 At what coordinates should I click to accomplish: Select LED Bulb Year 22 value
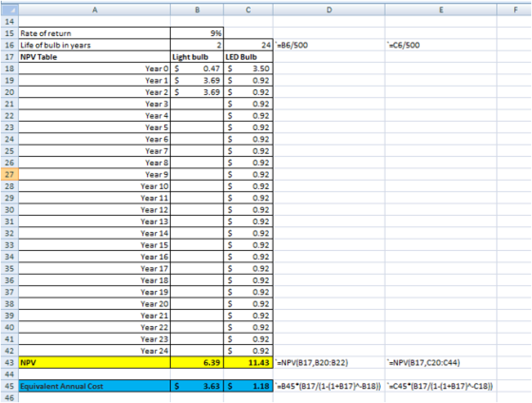coord(248,327)
